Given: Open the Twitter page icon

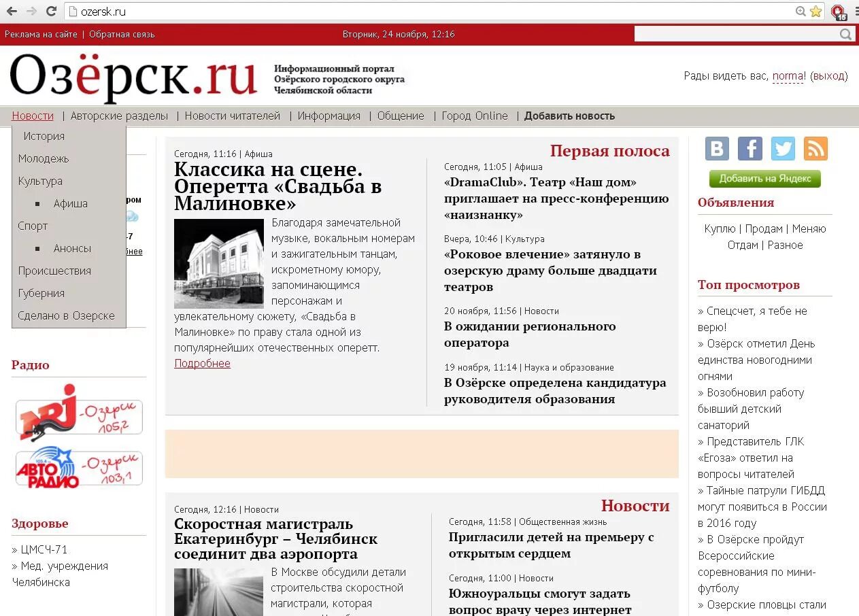Looking at the screenshot, I should click(783, 148).
